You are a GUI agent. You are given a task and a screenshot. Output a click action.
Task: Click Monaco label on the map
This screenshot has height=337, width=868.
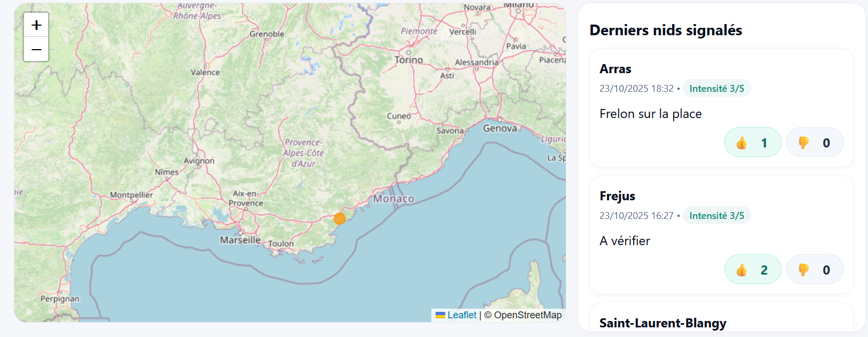tap(393, 199)
